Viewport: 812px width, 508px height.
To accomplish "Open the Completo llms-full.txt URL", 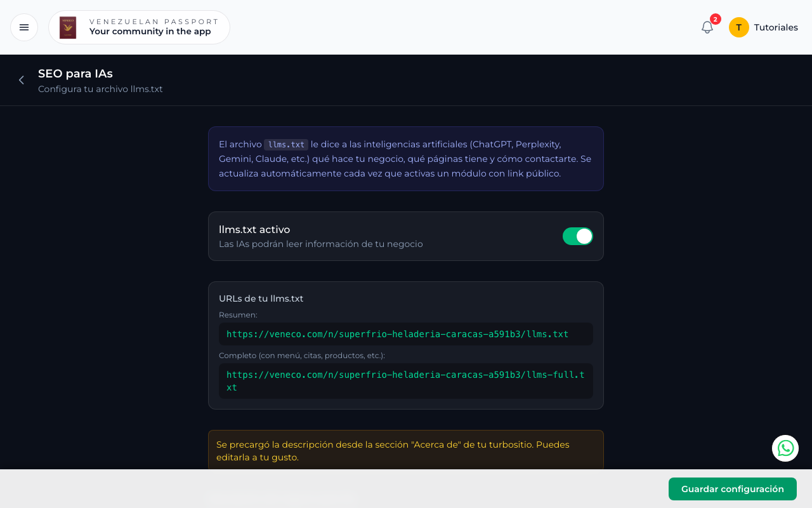I will coord(406,381).
